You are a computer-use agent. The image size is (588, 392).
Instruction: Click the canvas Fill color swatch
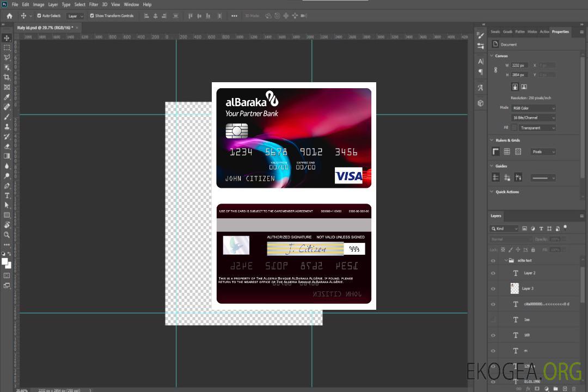click(x=514, y=128)
